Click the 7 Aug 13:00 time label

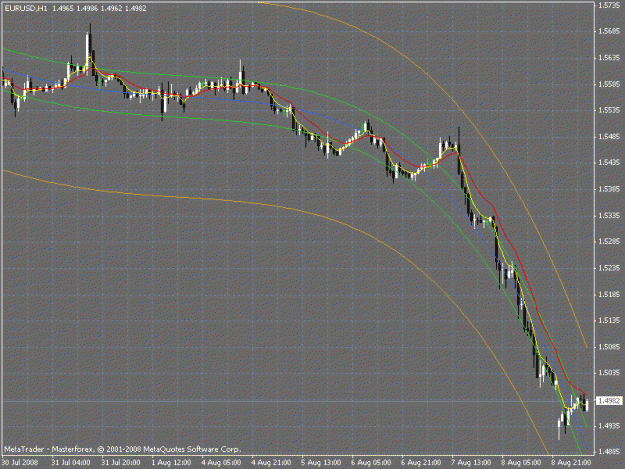click(x=471, y=463)
